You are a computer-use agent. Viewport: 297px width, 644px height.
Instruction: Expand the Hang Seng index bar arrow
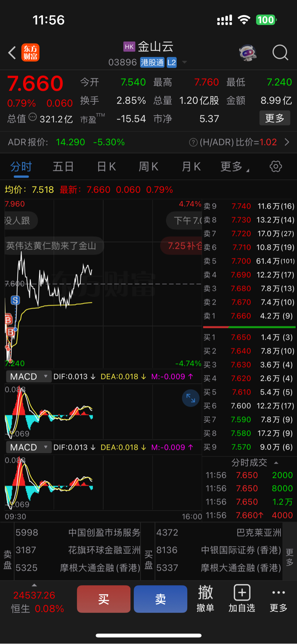pyautogui.click(x=34, y=585)
